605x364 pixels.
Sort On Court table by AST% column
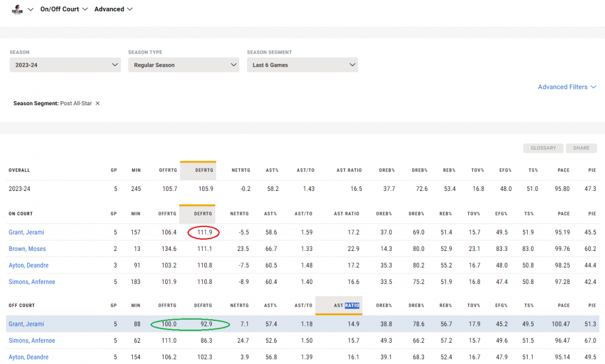271,213
